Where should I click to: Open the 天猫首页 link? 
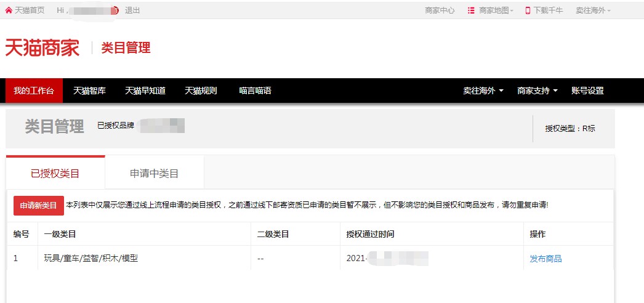point(30,10)
